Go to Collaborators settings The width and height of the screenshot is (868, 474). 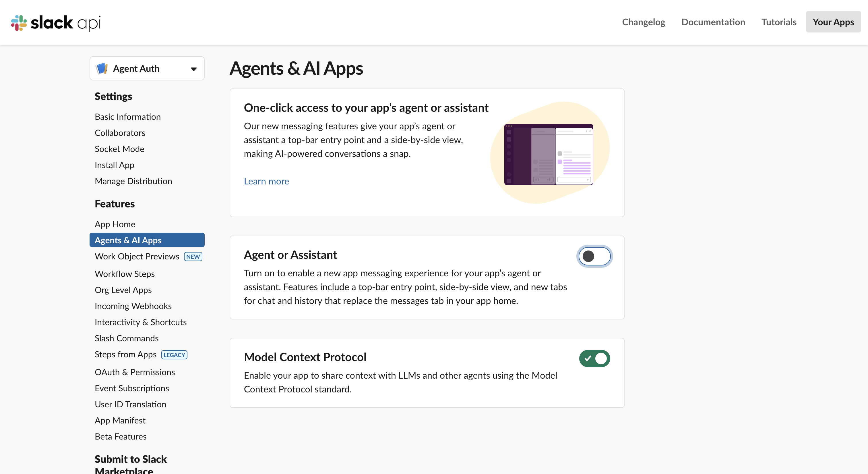click(x=120, y=133)
